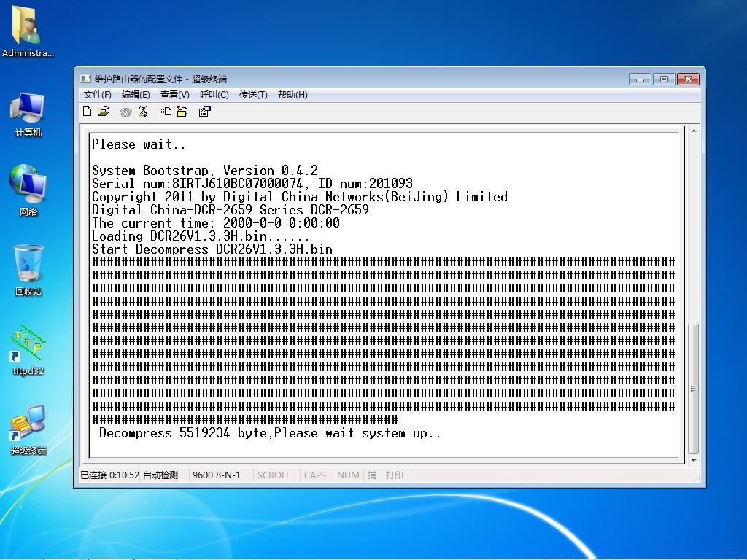Click the 'System Bootstrap, Version 0.4.2' line
This screenshot has width=747, height=560.
pyautogui.click(x=205, y=171)
